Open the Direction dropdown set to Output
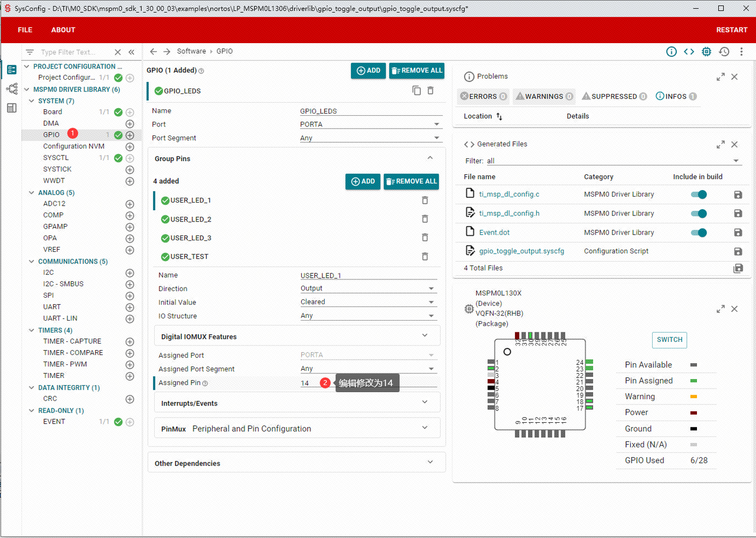This screenshot has width=756, height=538. coord(369,289)
